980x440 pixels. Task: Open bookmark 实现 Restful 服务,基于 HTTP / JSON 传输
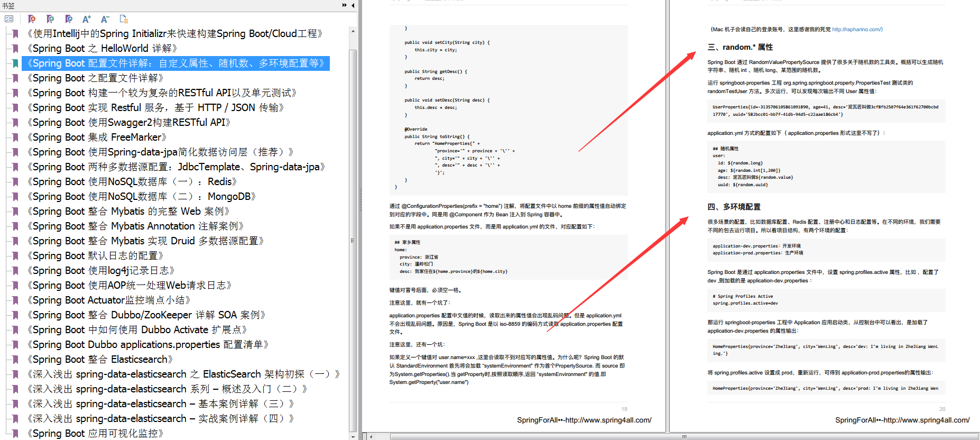(155, 108)
